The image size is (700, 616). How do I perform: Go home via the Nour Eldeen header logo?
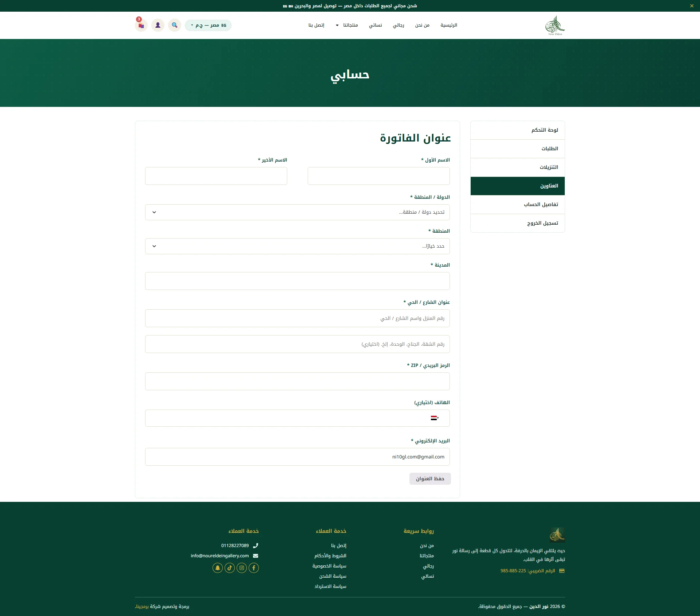(555, 25)
